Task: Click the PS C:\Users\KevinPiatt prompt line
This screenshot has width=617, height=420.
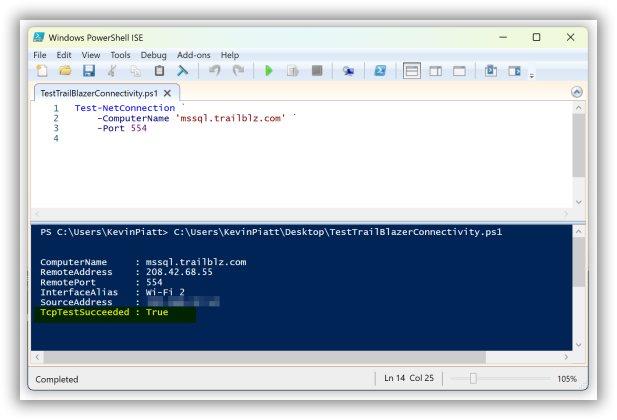Action: tap(271, 232)
